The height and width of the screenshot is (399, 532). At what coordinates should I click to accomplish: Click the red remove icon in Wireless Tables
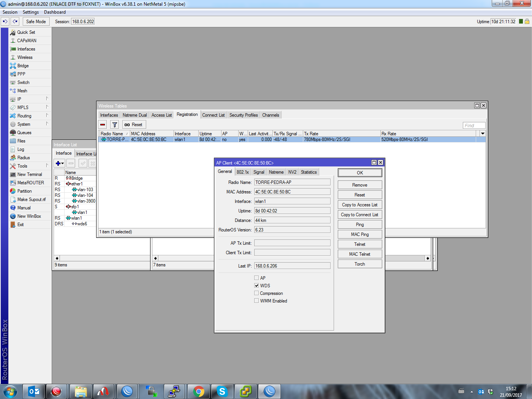[x=103, y=125]
